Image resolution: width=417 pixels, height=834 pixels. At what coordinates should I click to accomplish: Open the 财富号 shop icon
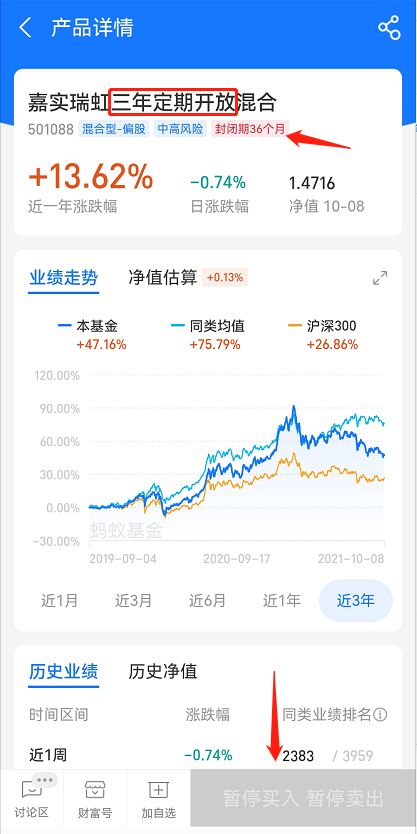[95, 799]
